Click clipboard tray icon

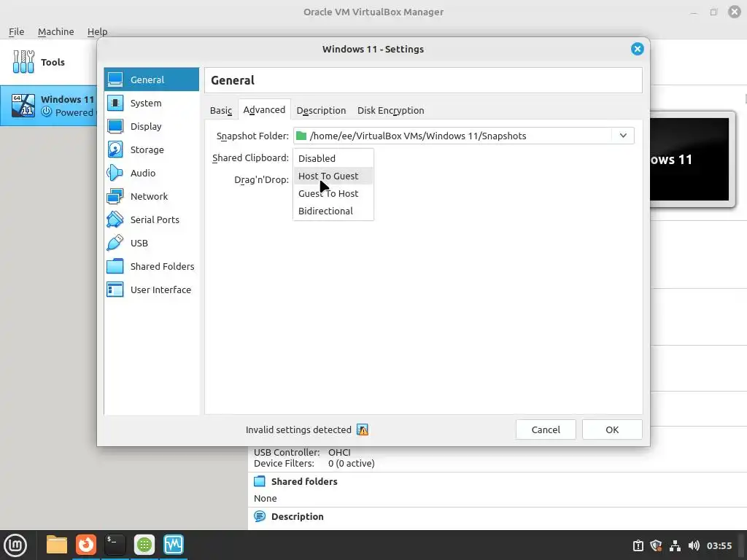click(638, 545)
